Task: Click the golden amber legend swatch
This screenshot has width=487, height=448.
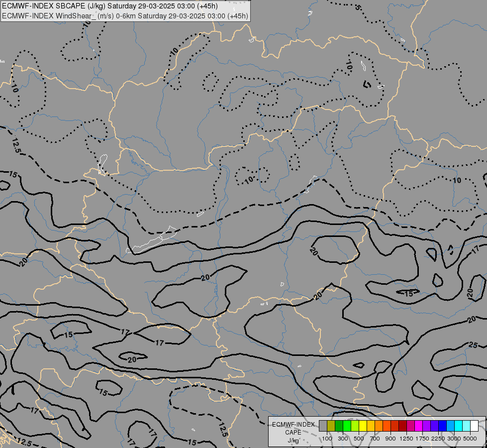Action: pyautogui.click(x=371, y=426)
